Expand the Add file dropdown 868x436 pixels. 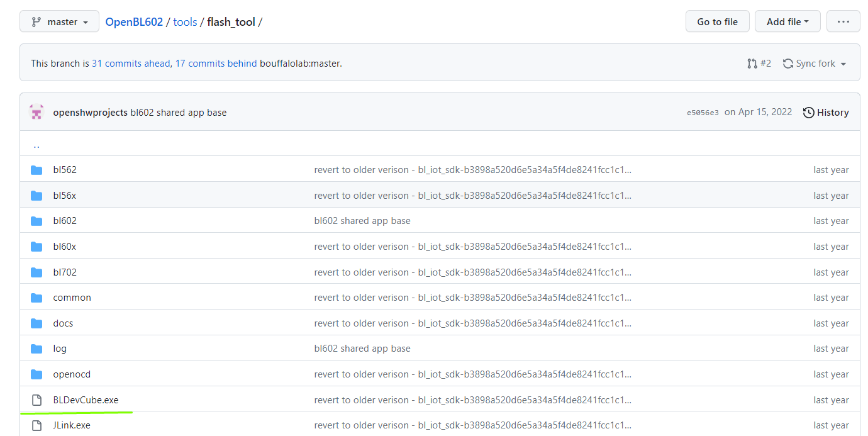click(x=787, y=22)
